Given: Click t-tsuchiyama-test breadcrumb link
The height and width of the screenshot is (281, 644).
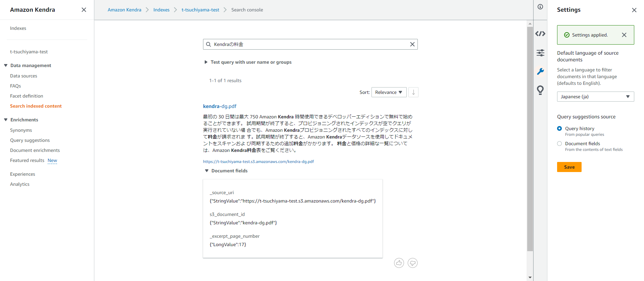Looking at the screenshot, I should click(200, 10).
